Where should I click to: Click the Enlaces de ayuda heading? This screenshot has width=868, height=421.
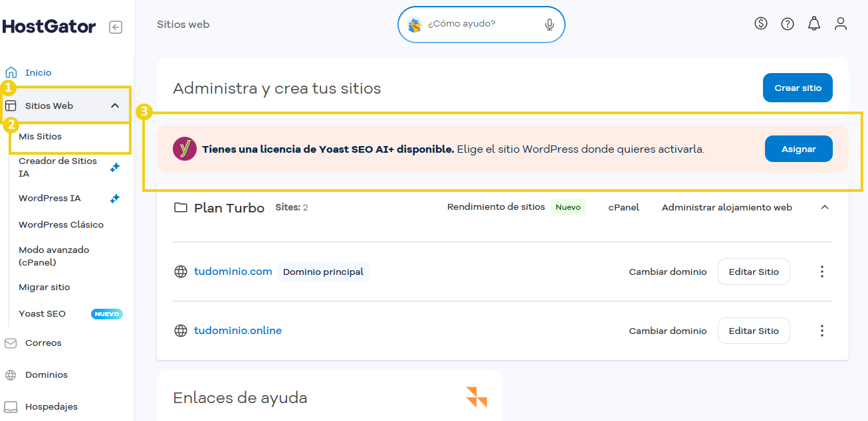click(240, 398)
